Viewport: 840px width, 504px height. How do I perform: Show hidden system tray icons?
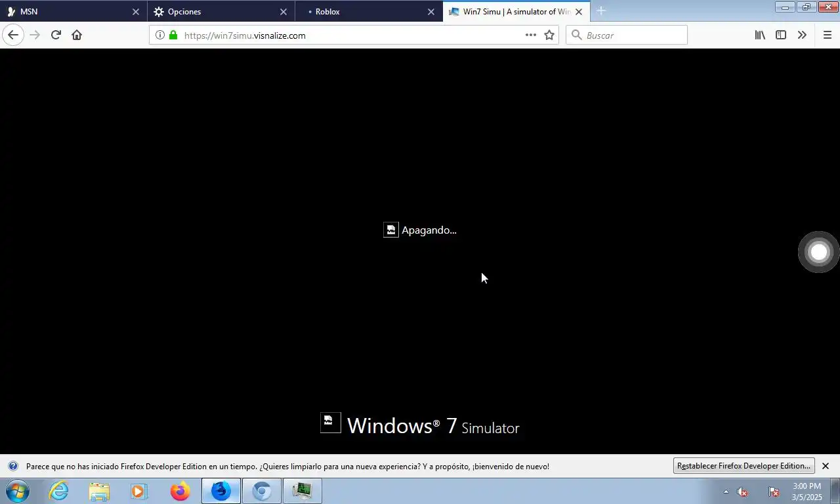726,492
